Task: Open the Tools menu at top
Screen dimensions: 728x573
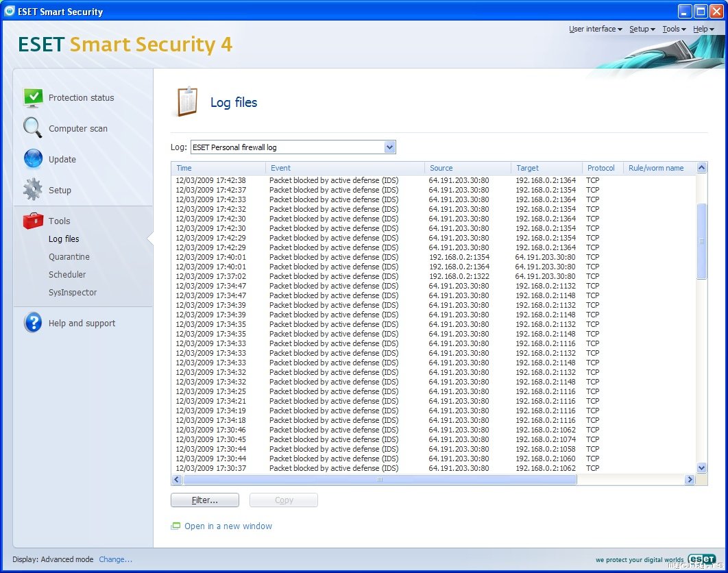Action: [x=674, y=29]
